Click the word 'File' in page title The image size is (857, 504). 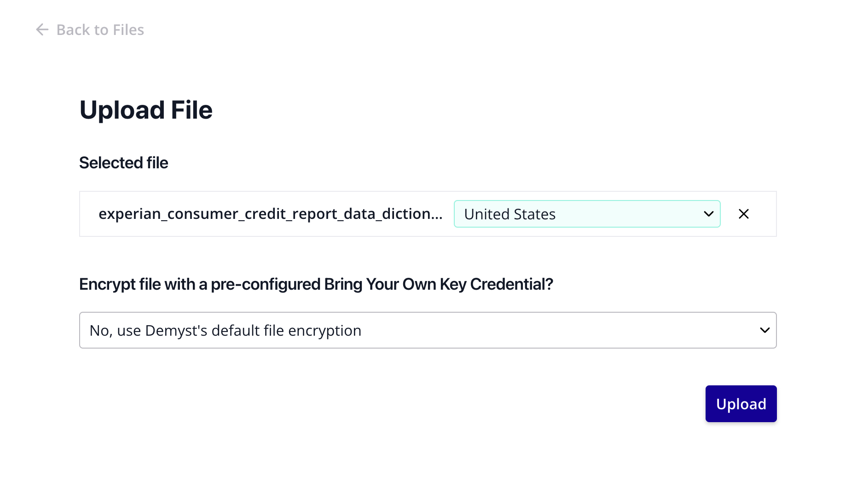[x=191, y=110]
